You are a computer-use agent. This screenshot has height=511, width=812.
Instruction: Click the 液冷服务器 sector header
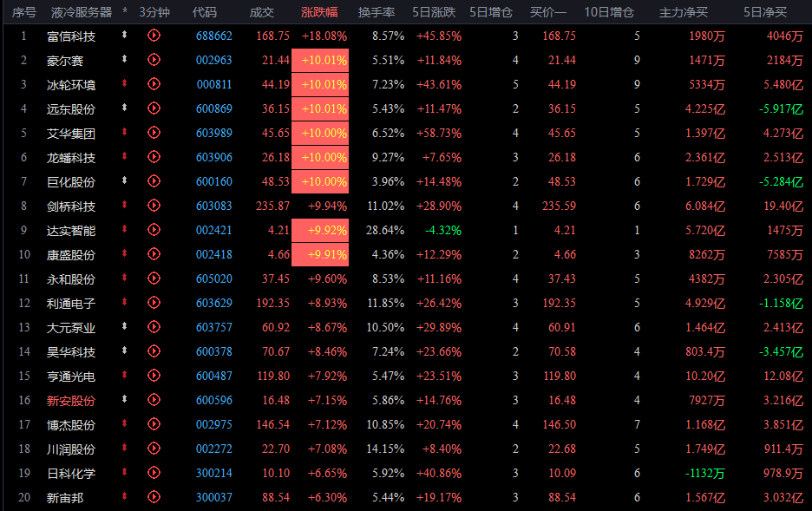pyautogui.click(x=82, y=12)
